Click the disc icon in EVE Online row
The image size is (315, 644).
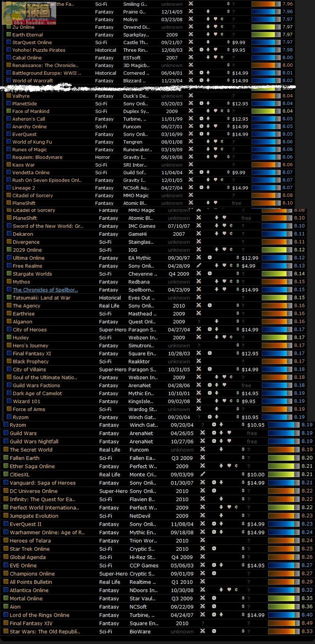tap(214, 565)
